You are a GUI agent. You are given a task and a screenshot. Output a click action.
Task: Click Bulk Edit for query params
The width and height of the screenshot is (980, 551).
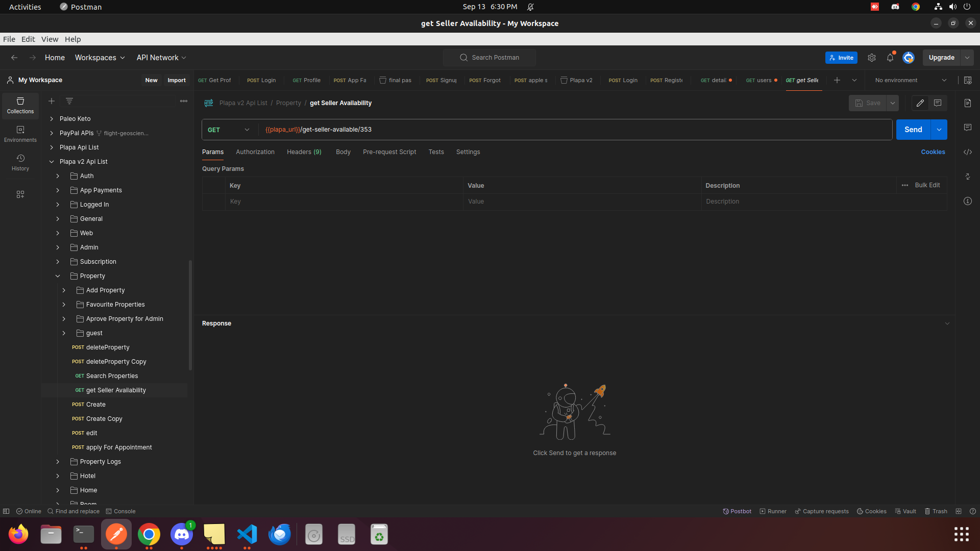coord(927,185)
